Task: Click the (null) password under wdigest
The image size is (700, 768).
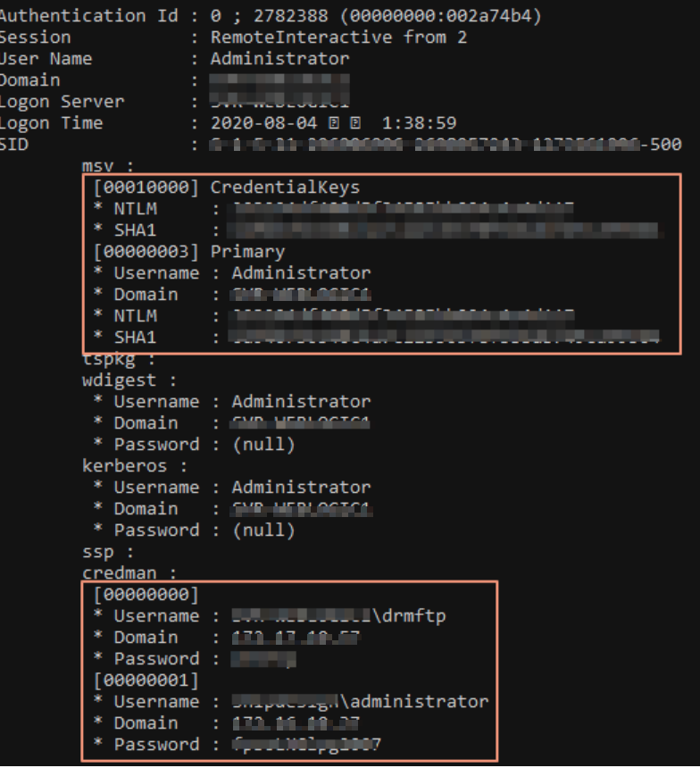Action: point(263,445)
